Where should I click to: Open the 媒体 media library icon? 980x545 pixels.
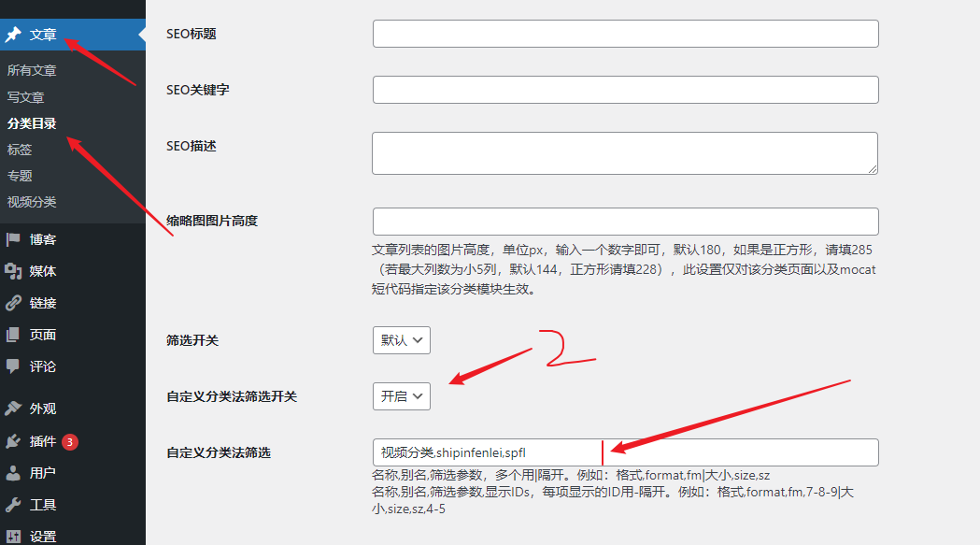click(13, 271)
